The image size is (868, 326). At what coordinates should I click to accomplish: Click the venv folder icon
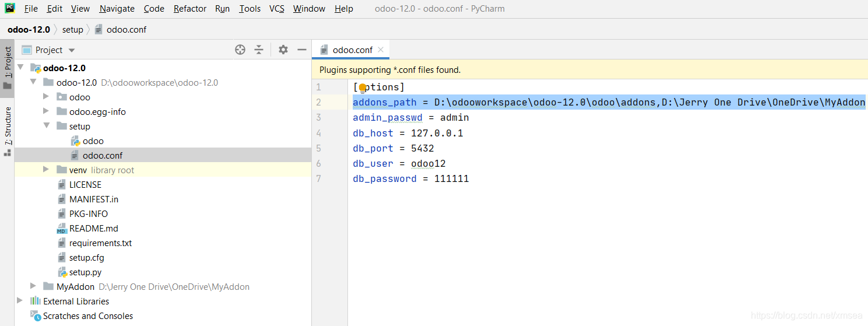[62, 170]
